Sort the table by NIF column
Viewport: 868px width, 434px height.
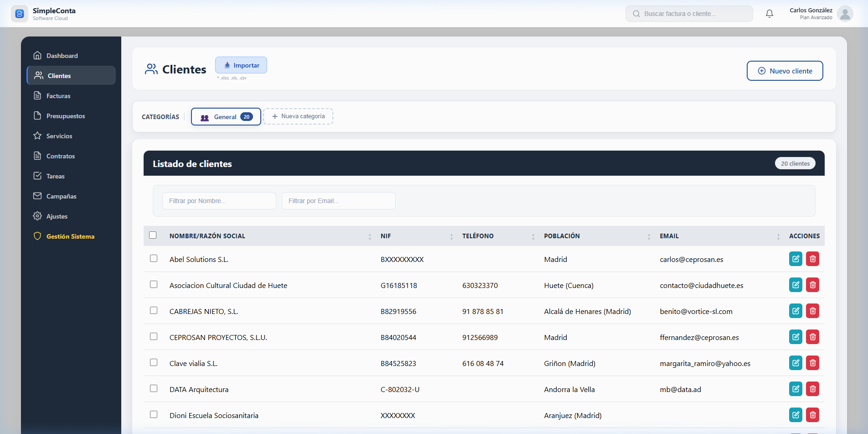coord(451,236)
